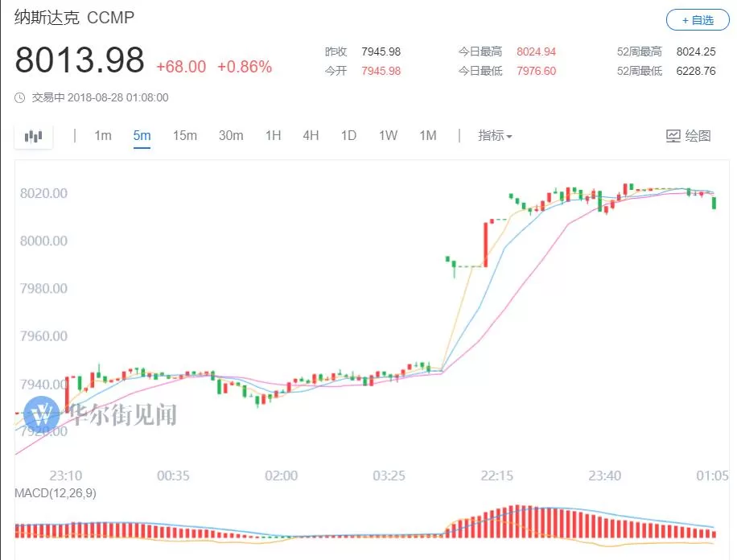Viewport: 737px width, 560px height.
Task: Click the clock icon beside trading time
Action: pos(20,98)
